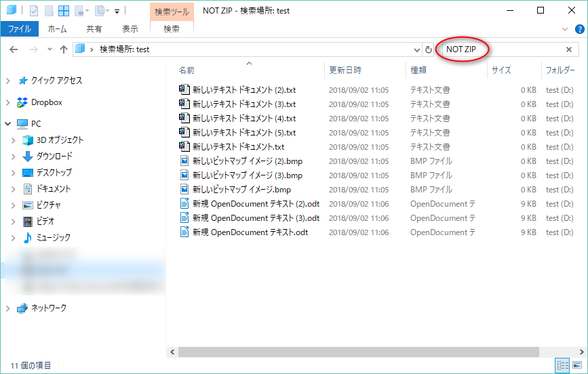Click the back navigation arrow
The height and width of the screenshot is (374, 588).
[14, 49]
